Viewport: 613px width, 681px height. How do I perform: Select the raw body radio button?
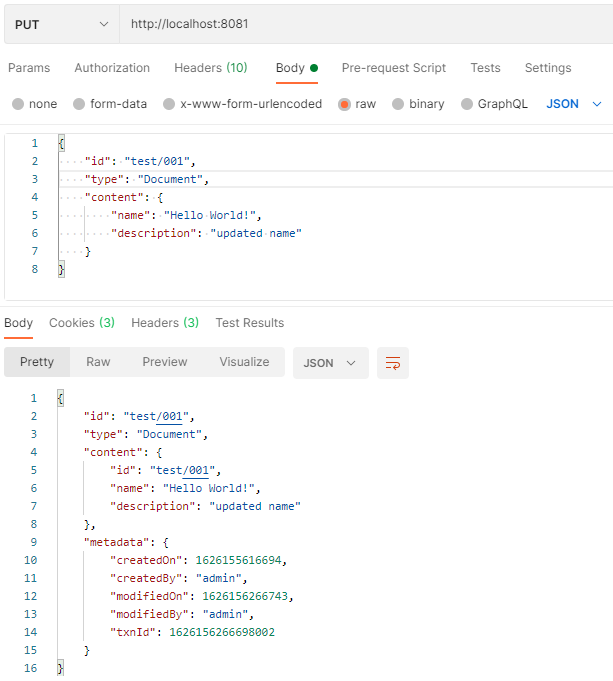pos(344,104)
